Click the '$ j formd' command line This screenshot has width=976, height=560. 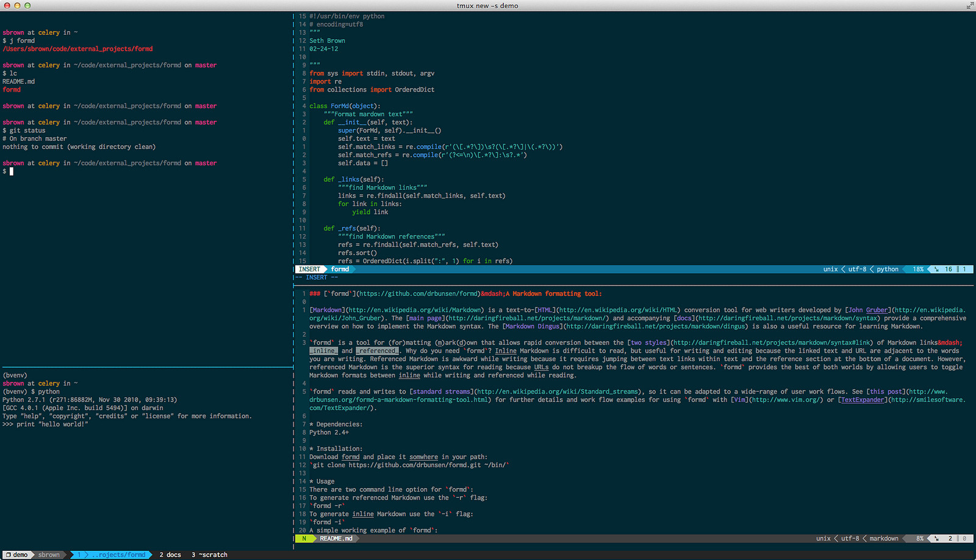18,41
